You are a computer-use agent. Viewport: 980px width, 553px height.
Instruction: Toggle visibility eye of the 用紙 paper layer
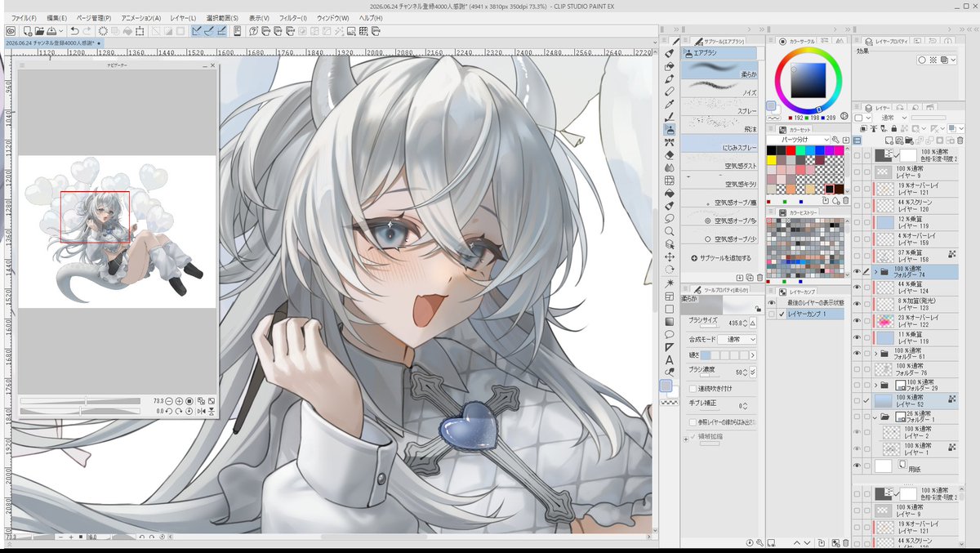pos(857,466)
